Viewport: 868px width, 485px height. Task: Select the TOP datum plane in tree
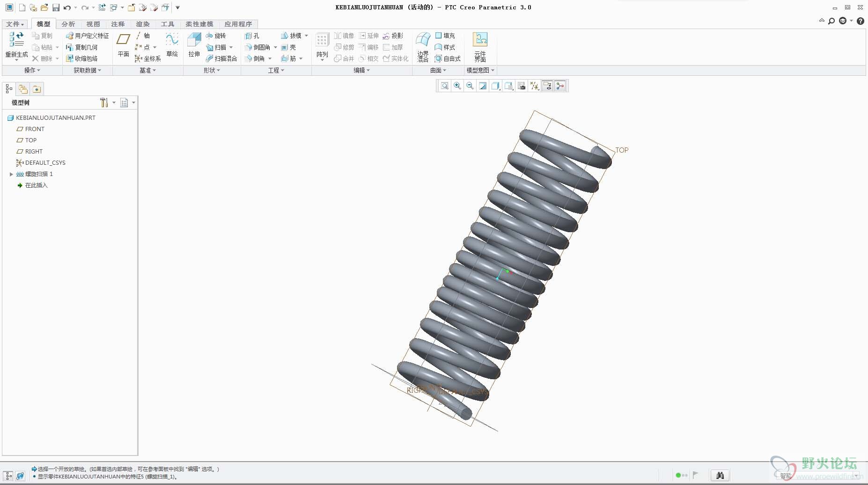coord(26,140)
